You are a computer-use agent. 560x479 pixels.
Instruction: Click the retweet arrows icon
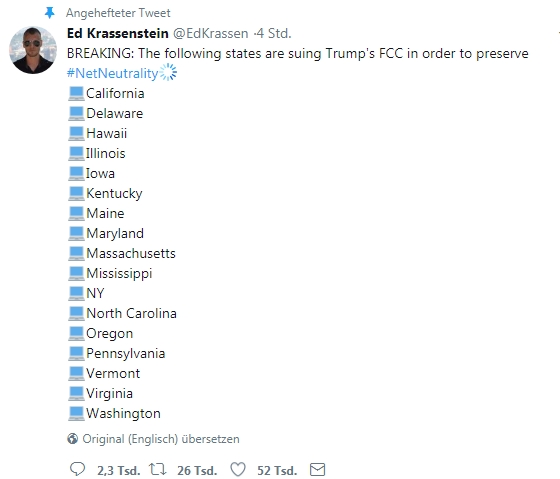[158, 469]
